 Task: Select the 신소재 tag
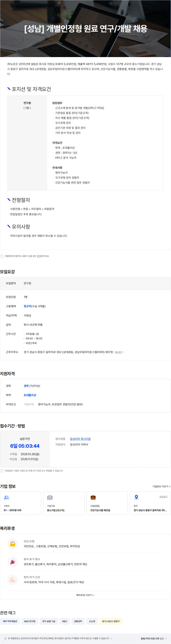pos(92,621)
